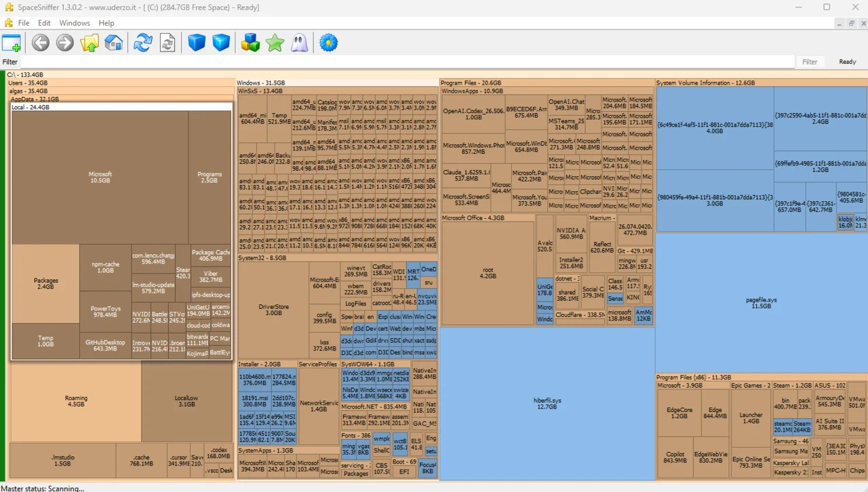Select the root 4.2GB block in Microsoft Office

click(488, 273)
